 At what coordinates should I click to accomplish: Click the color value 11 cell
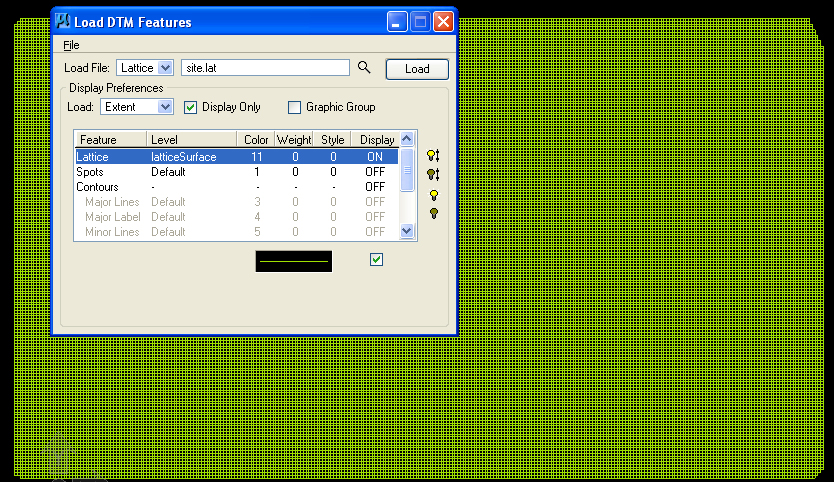257,157
